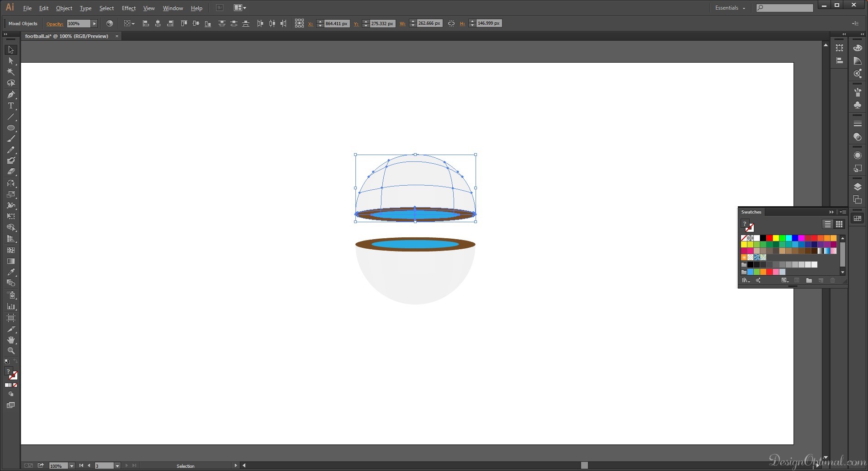Select the Scale tool
Image resolution: width=868 pixels, height=471 pixels.
pos(11,194)
